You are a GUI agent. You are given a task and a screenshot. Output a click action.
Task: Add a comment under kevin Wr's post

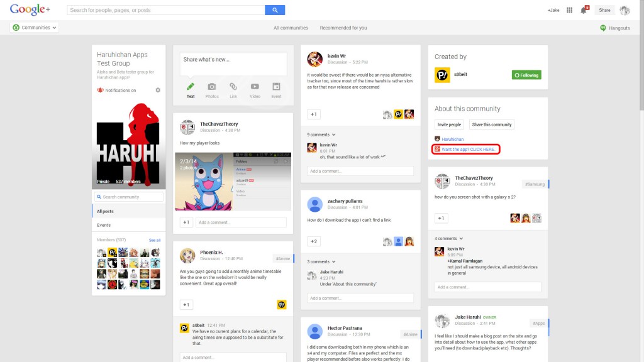(360, 171)
